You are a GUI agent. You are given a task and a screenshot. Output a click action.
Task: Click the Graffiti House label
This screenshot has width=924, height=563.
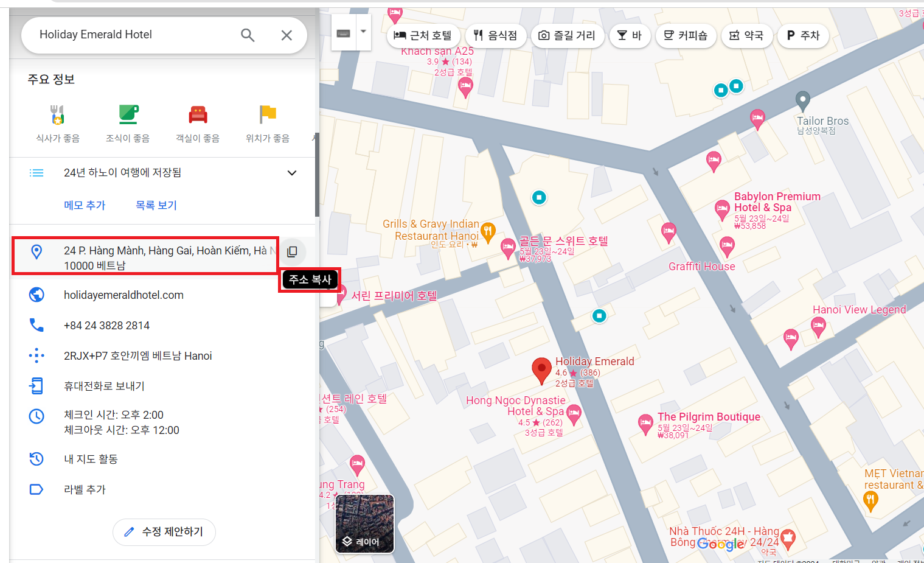(701, 267)
